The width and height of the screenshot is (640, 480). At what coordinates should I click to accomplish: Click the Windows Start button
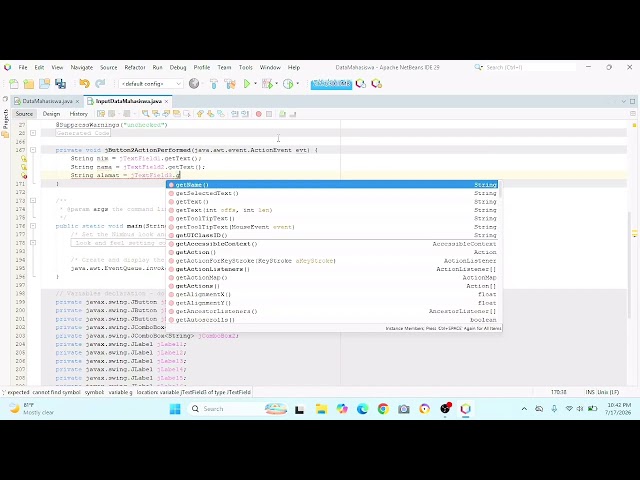(175, 409)
